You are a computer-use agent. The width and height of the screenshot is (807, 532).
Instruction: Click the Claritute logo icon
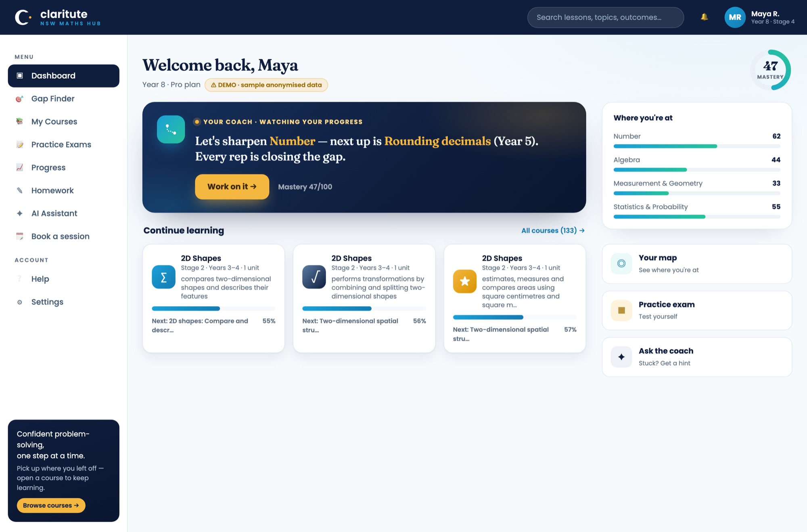tap(23, 17)
